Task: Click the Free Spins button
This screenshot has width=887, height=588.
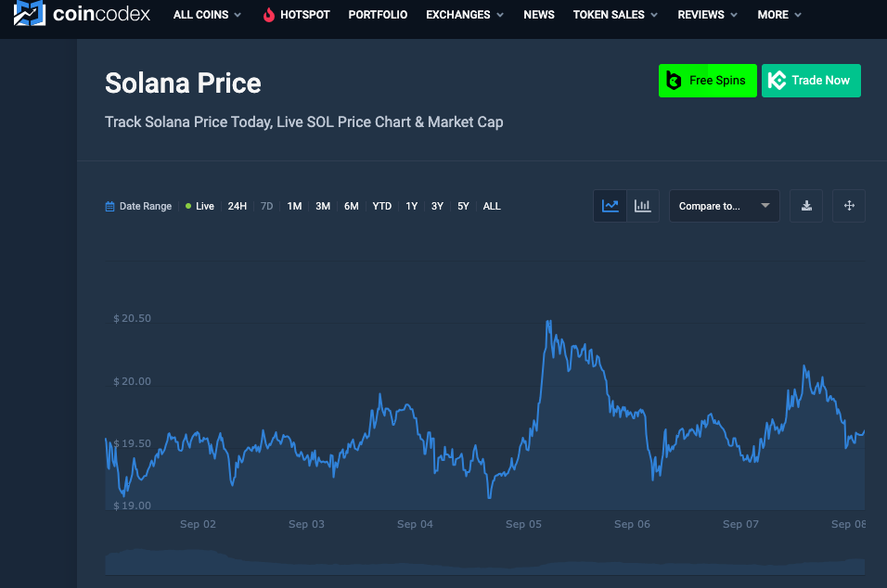Action: click(x=708, y=81)
